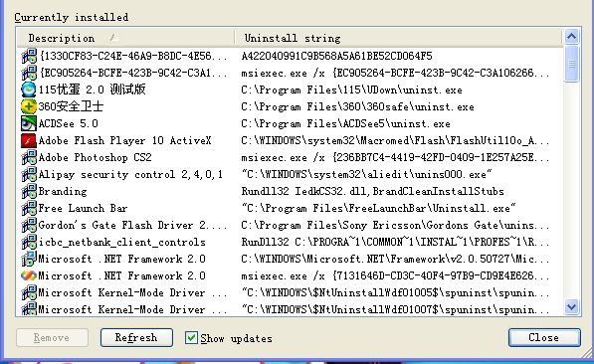Click the Branding entry icon
Image resolution: width=594 pixels, height=364 pixels.
click(x=29, y=191)
